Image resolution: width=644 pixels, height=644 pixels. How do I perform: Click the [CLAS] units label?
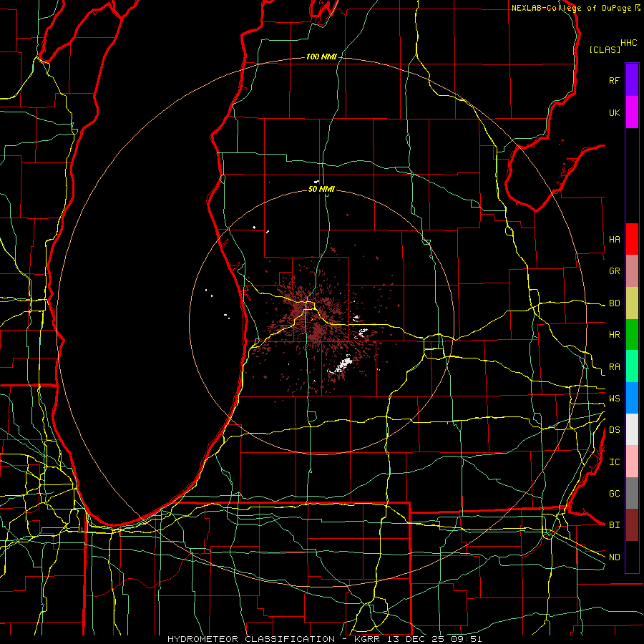pyautogui.click(x=605, y=49)
